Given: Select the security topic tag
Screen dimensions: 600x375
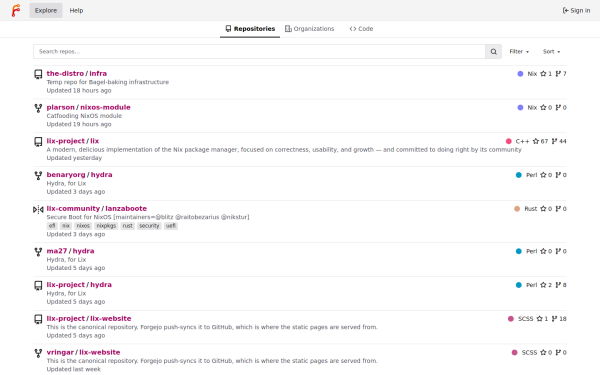Looking at the screenshot, I should click(149, 226).
